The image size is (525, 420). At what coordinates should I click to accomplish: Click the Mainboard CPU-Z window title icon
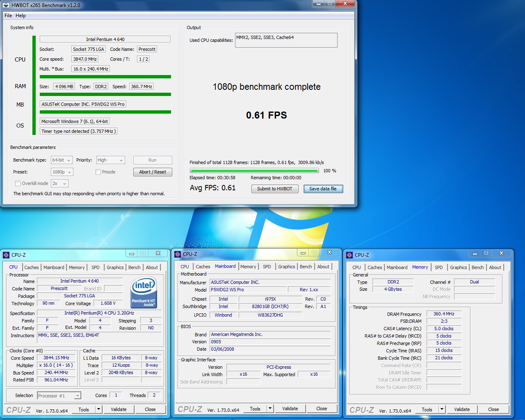tap(178, 254)
